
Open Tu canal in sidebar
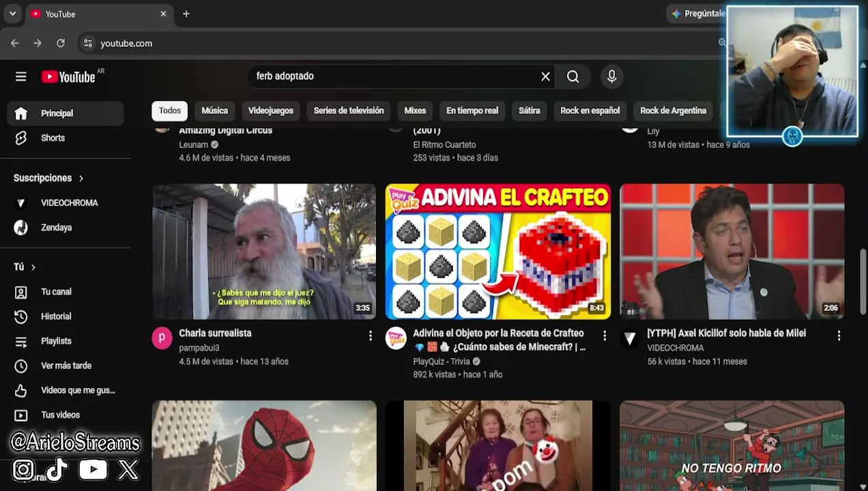[x=66, y=292]
